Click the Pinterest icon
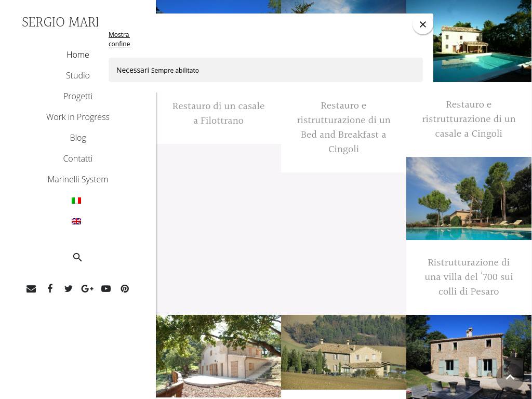The height and width of the screenshot is (399, 532). (x=125, y=289)
